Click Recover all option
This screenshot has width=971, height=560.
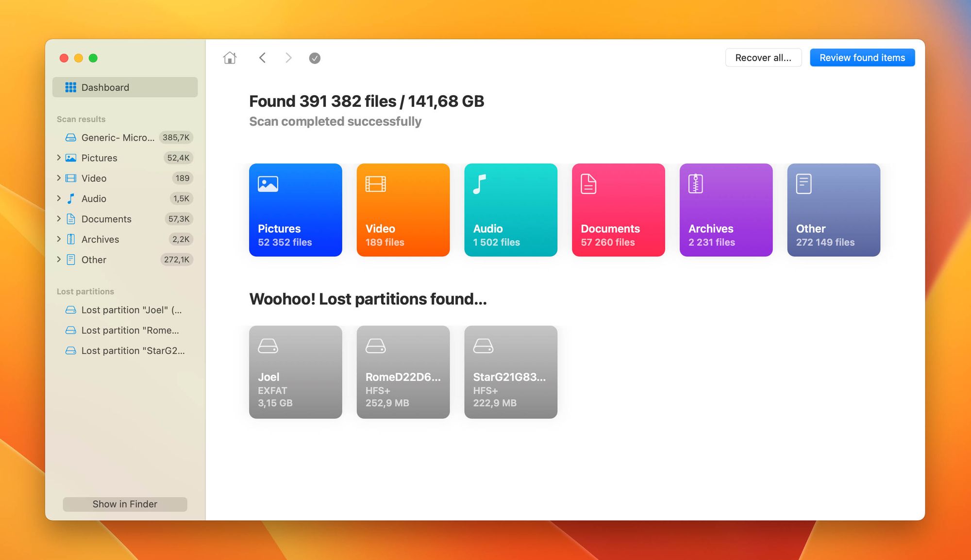[763, 57]
